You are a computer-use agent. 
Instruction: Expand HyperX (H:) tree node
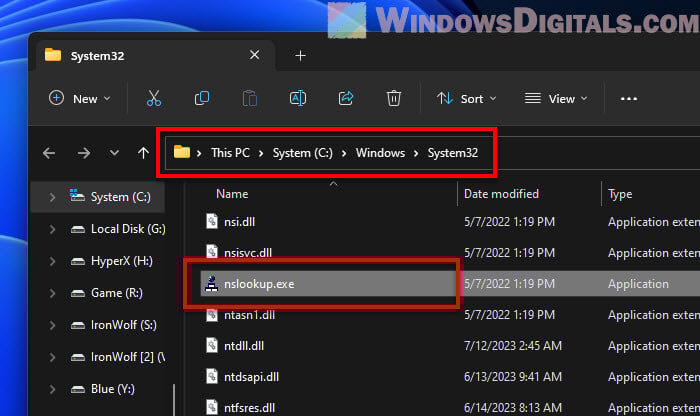click(52, 261)
